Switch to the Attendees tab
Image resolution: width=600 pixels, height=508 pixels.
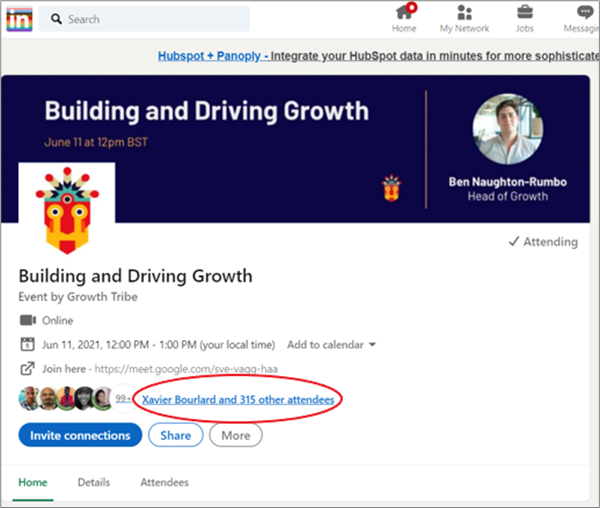tap(165, 482)
